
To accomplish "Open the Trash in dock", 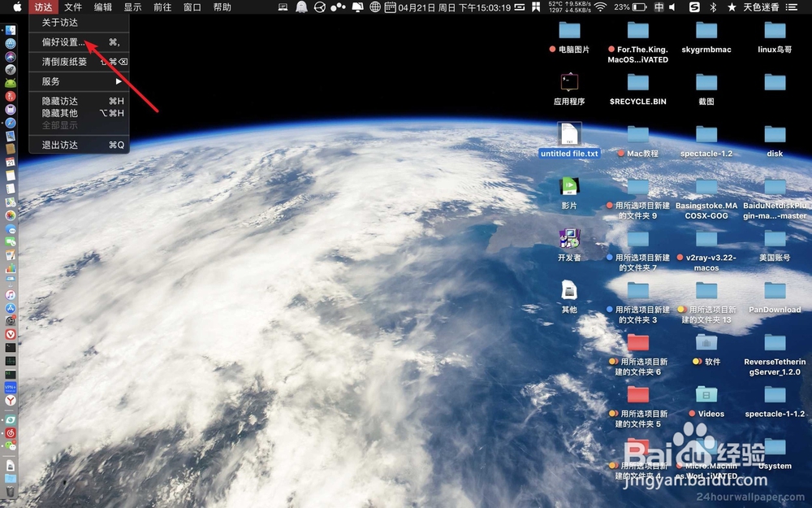I will 11,491.
